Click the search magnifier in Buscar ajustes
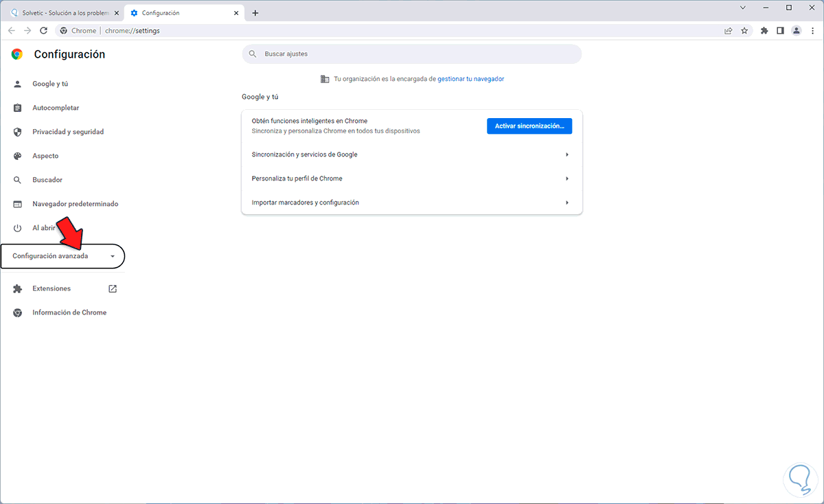 pos(253,54)
